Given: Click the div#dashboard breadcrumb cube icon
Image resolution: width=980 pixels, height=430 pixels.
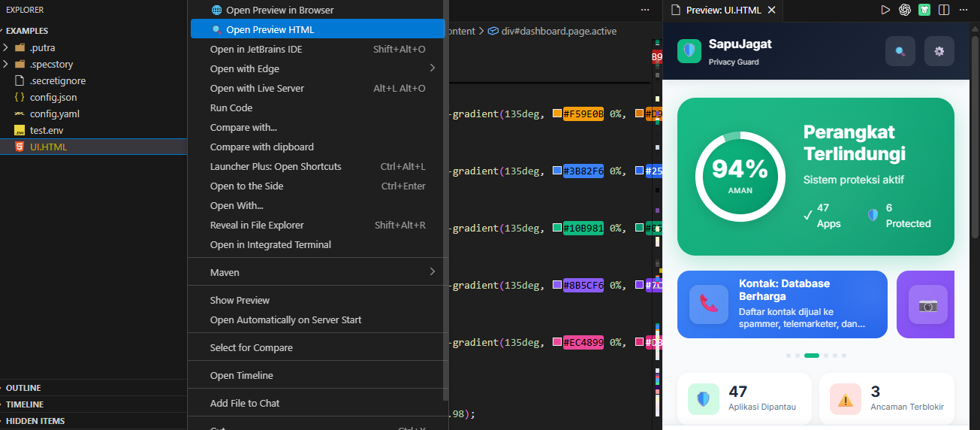Looking at the screenshot, I should (x=493, y=31).
